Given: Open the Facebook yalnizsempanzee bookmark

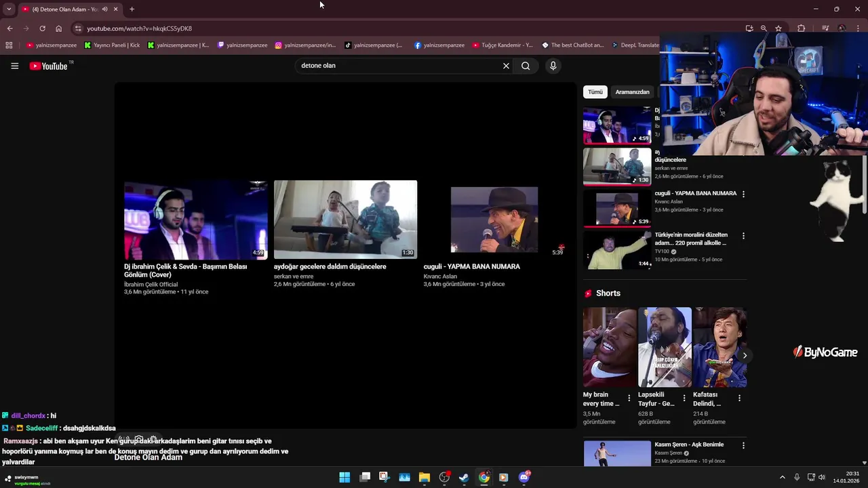Looking at the screenshot, I should coord(439,45).
